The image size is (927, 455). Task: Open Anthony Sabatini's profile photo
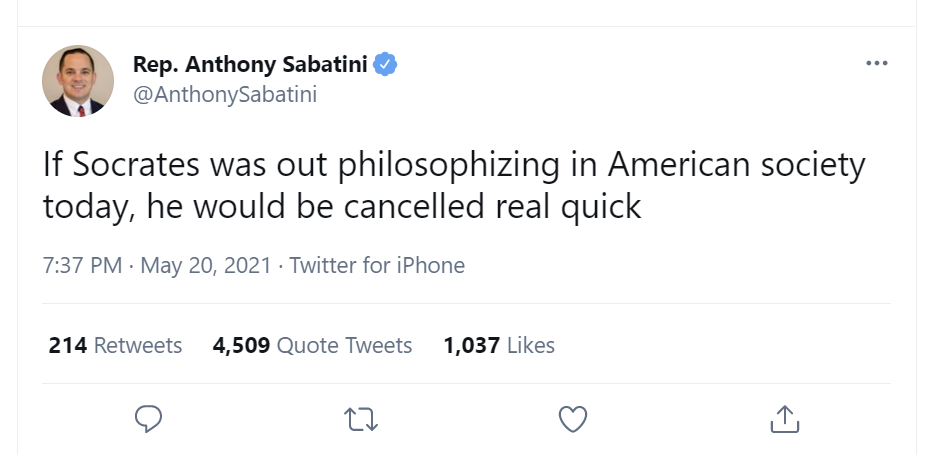point(78,80)
